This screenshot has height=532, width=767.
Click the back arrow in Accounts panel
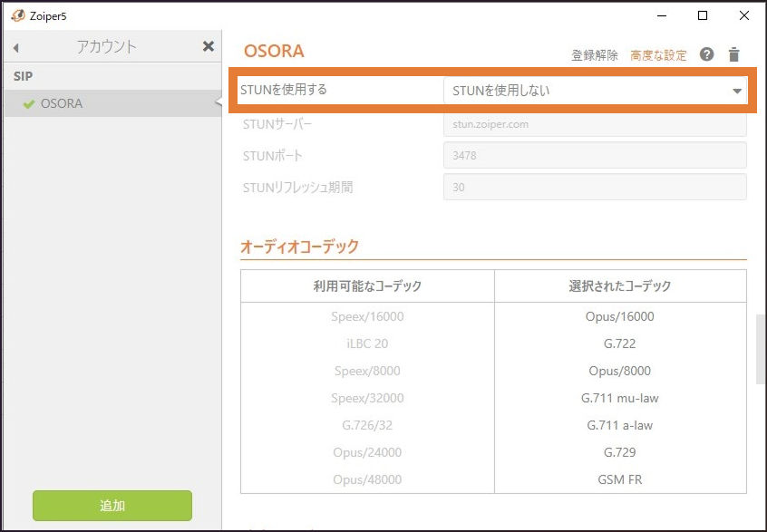point(16,47)
